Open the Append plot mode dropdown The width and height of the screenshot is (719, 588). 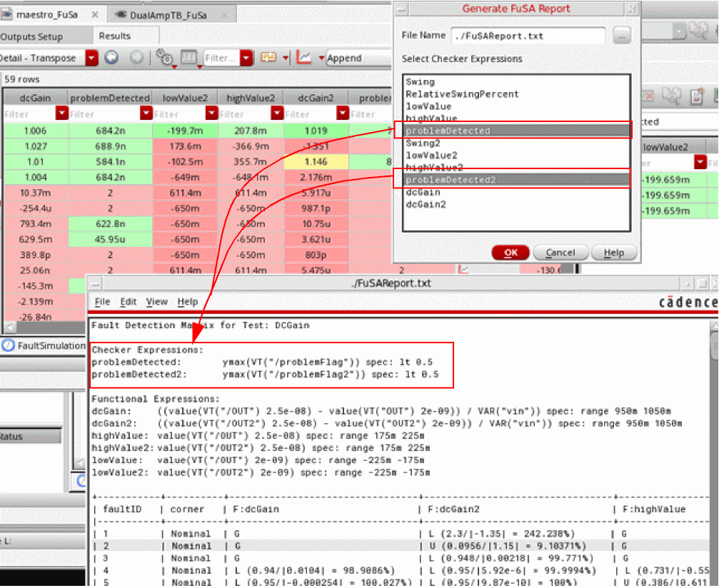321,58
